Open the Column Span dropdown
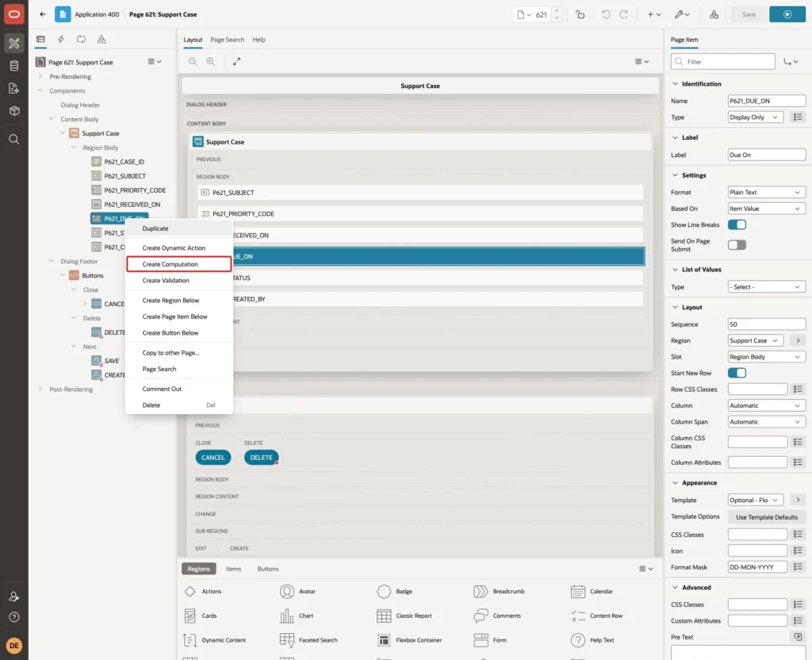Screen dimensions: 812x660 (767, 422)
